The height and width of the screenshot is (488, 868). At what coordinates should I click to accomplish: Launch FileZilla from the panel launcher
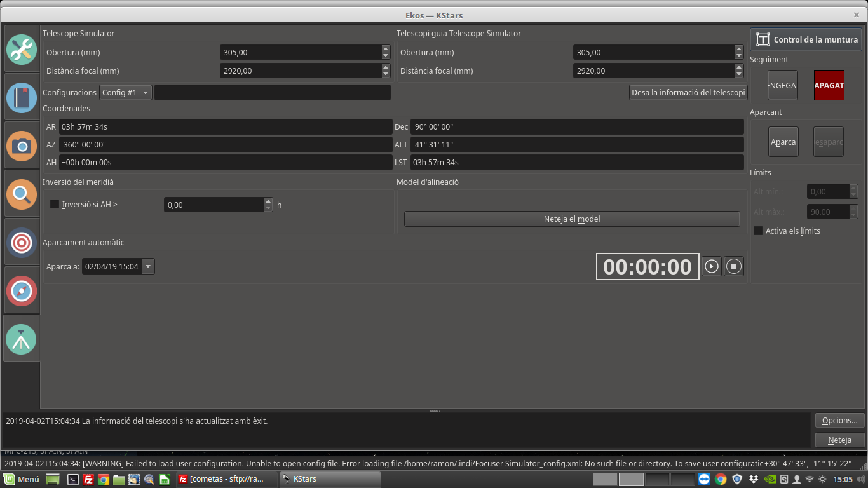[x=88, y=479]
